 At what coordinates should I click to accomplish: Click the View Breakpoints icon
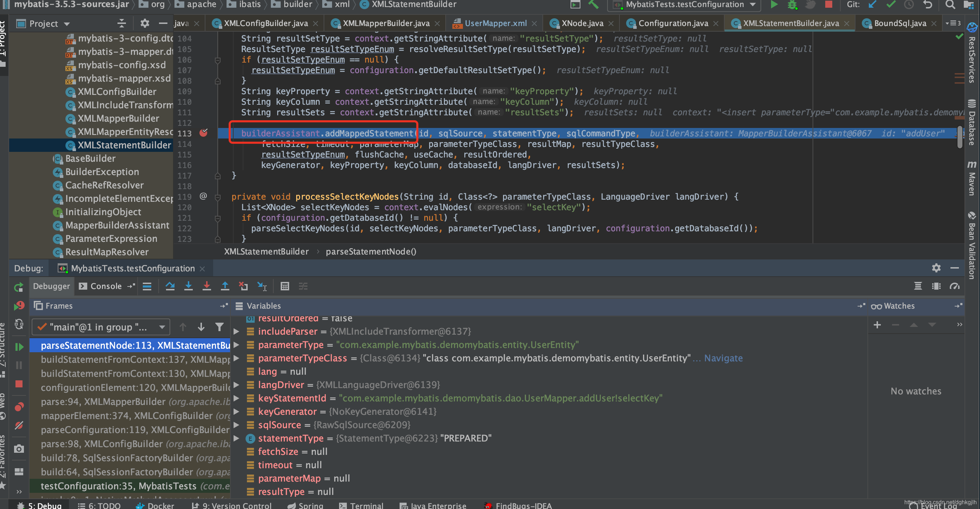point(19,407)
